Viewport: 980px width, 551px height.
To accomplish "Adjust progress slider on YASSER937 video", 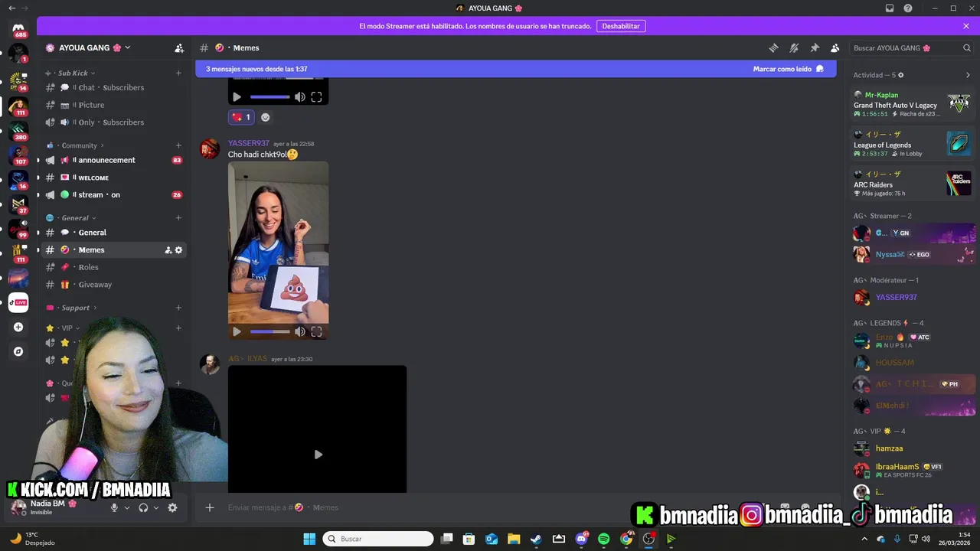I will tap(269, 331).
